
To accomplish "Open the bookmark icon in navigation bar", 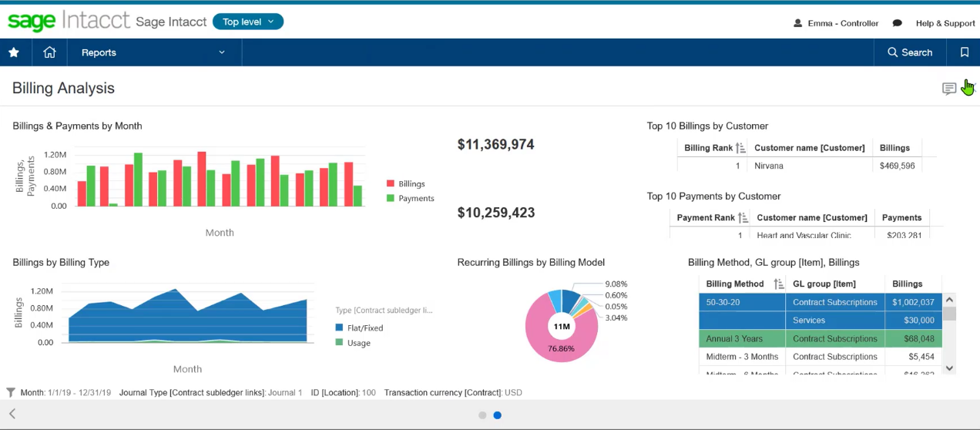I will pyautogui.click(x=964, y=52).
